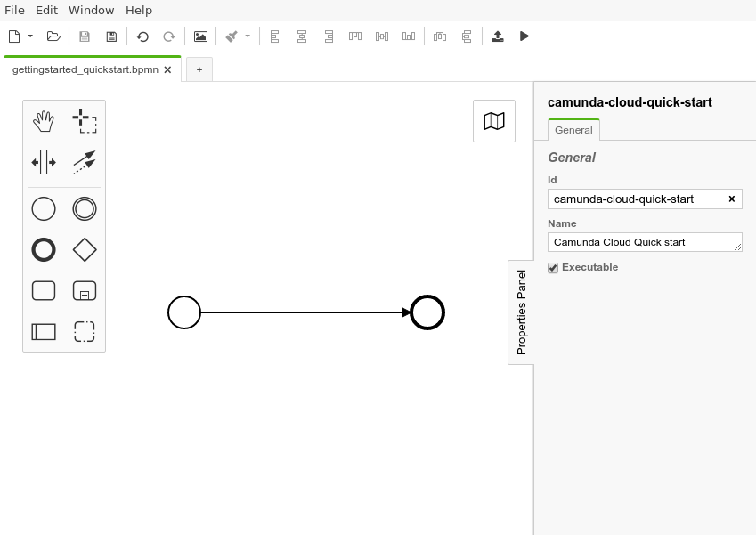Clear the Id field with x
Viewport: 756px width, 535px height.
[x=732, y=199]
